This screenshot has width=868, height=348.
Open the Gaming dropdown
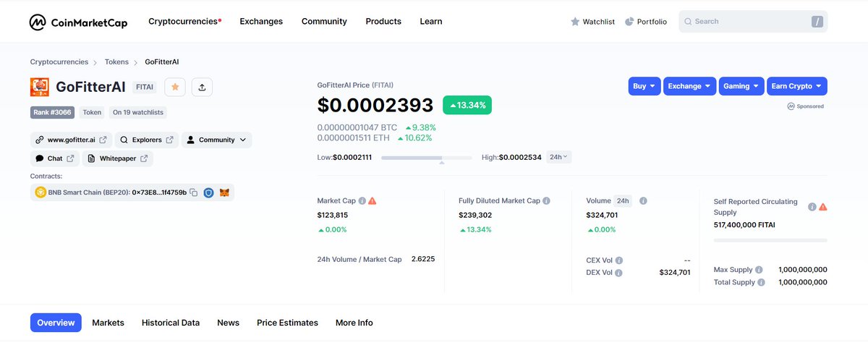click(x=741, y=86)
